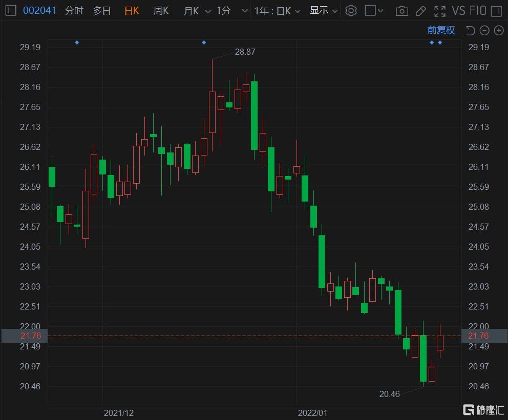
Task: Click the tall green candle at the December peak
Action: (x=255, y=116)
